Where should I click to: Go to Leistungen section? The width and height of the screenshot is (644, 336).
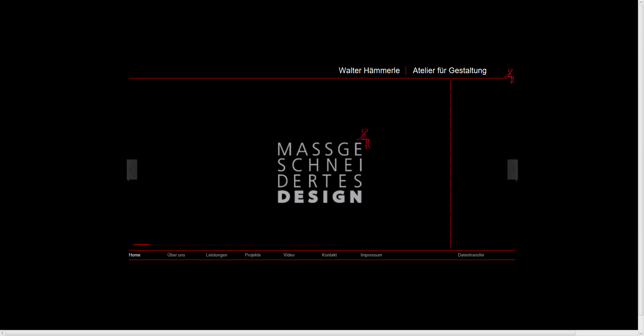[216, 255]
